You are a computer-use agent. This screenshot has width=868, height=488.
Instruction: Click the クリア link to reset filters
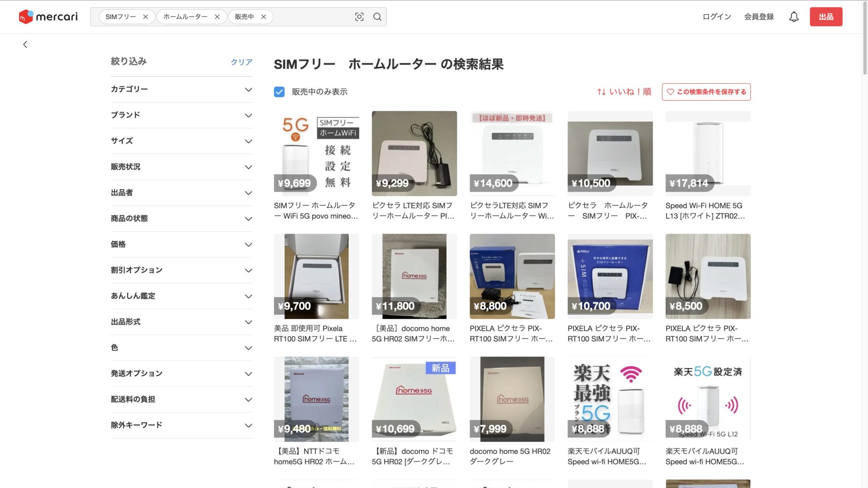242,62
